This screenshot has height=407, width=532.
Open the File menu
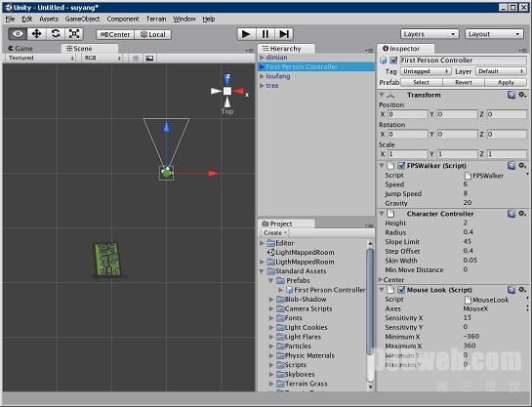tap(10, 19)
